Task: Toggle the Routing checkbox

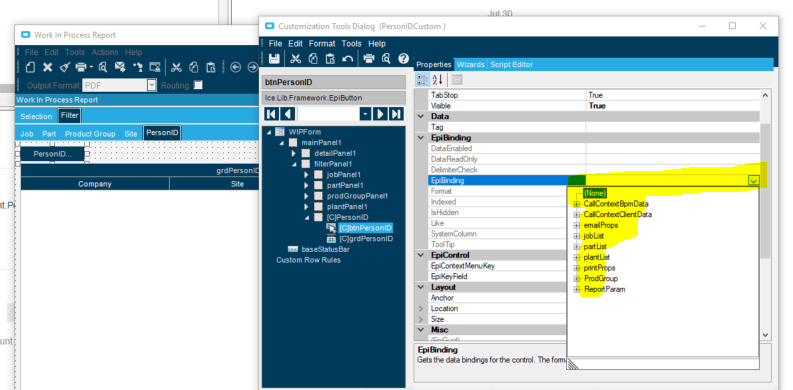Action: 198,85
